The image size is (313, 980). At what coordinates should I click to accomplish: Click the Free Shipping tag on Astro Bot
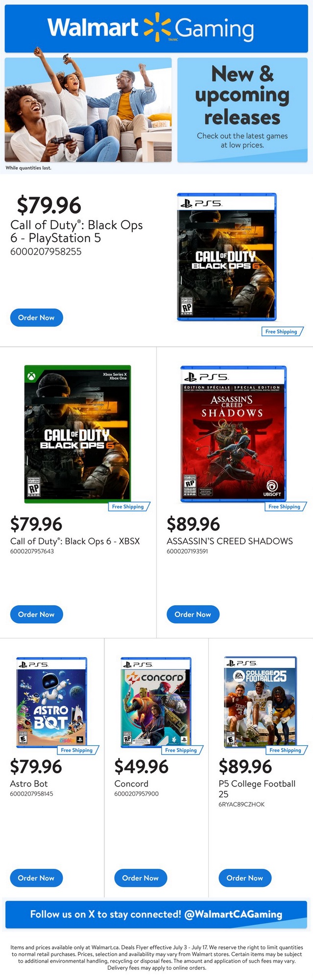point(77,750)
